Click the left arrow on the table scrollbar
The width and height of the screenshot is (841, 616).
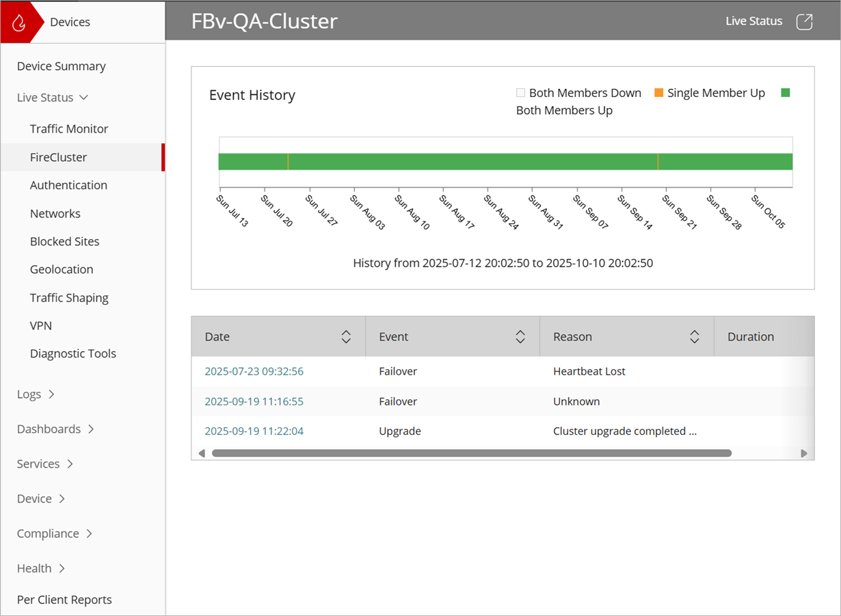202,453
